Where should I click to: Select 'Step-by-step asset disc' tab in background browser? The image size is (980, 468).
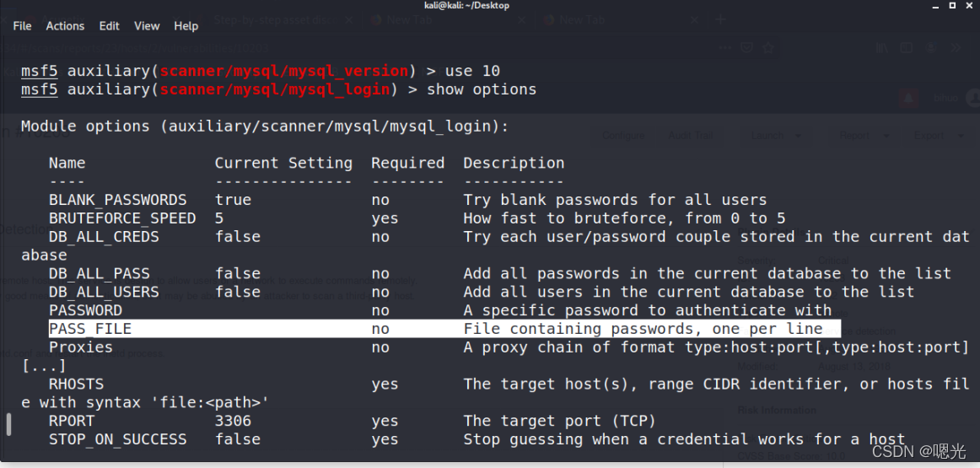point(277,20)
